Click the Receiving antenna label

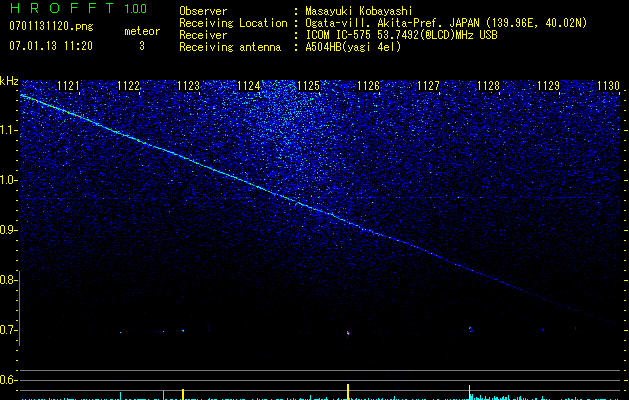point(230,47)
